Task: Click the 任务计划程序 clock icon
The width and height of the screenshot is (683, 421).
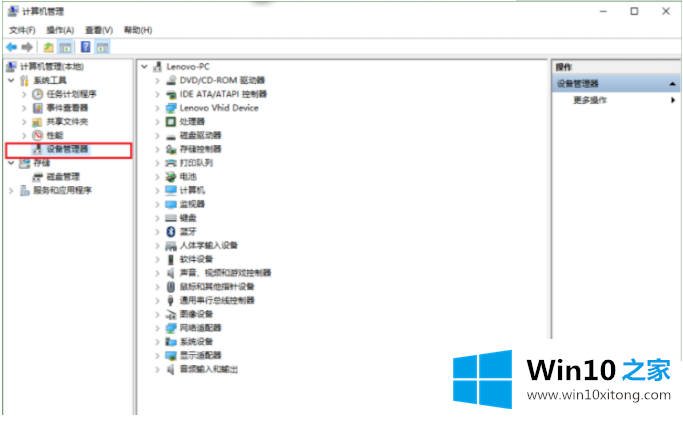Action: click(x=38, y=94)
